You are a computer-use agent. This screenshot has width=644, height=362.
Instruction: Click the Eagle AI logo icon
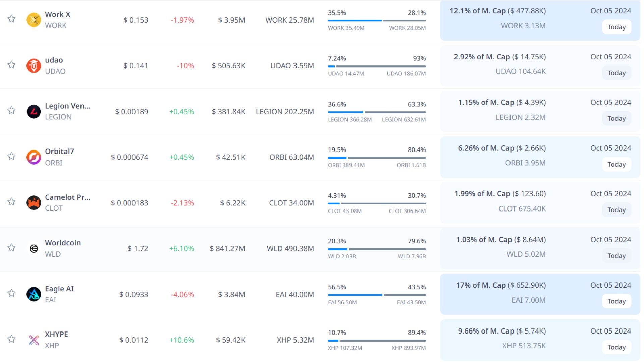coord(34,294)
